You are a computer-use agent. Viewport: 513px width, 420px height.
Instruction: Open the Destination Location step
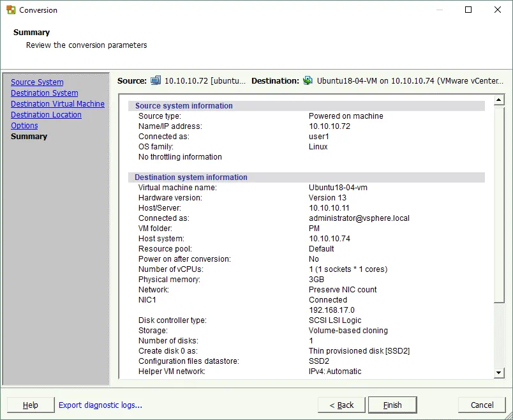[46, 114]
